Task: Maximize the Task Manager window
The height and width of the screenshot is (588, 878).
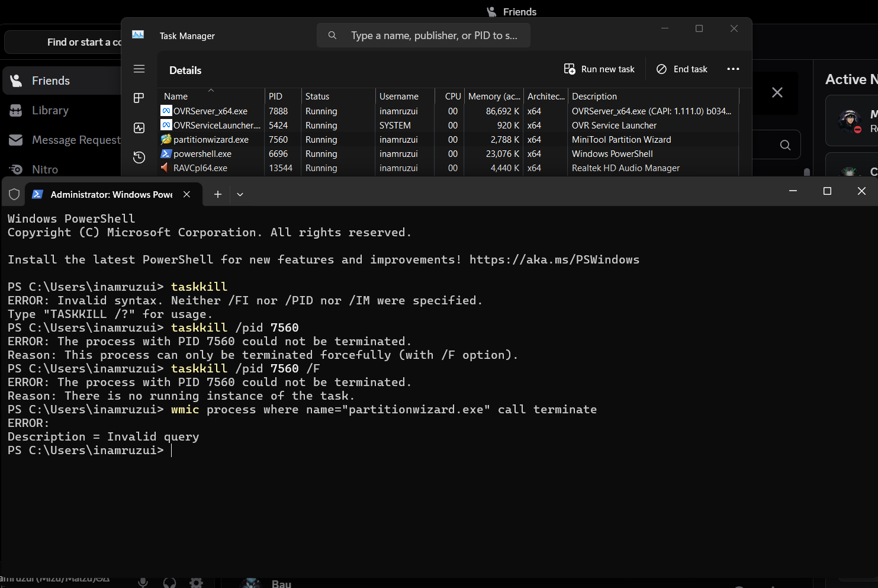Action: click(699, 28)
